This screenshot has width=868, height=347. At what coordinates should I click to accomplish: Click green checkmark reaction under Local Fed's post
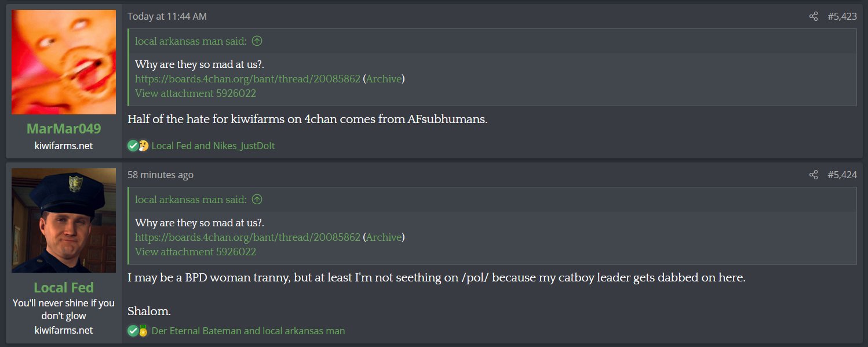click(x=133, y=331)
